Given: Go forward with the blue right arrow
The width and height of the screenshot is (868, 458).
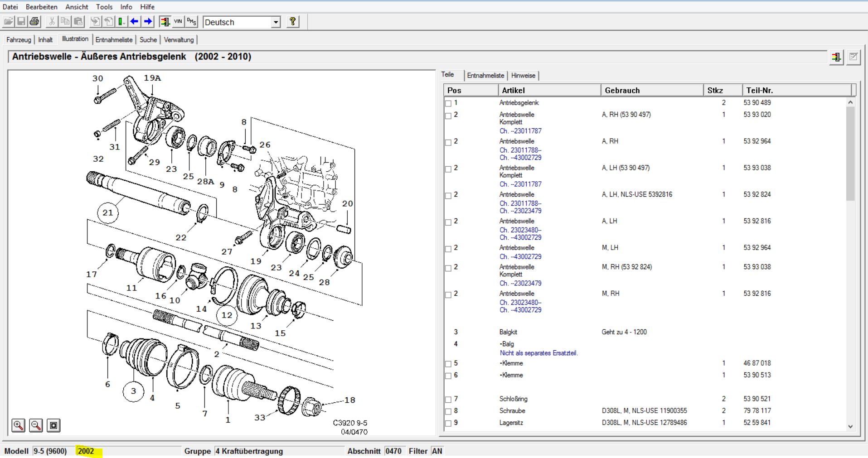Looking at the screenshot, I should tap(148, 21).
